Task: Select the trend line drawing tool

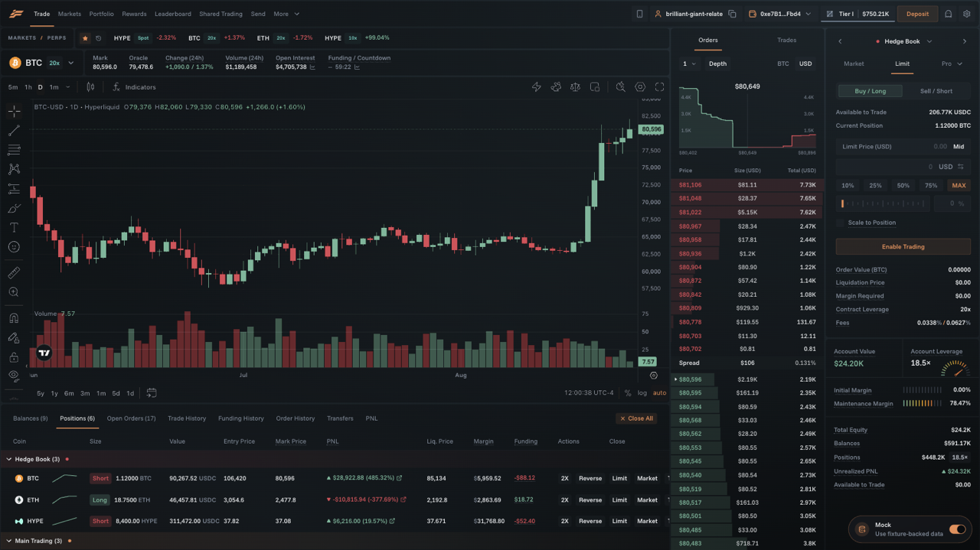Action: pyautogui.click(x=14, y=131)
